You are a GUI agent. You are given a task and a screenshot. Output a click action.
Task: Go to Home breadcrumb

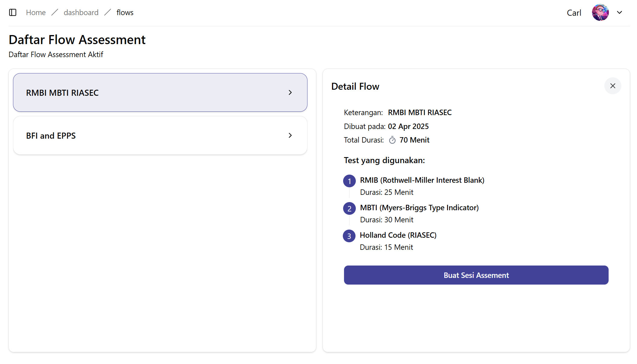[x=36, y=12]
